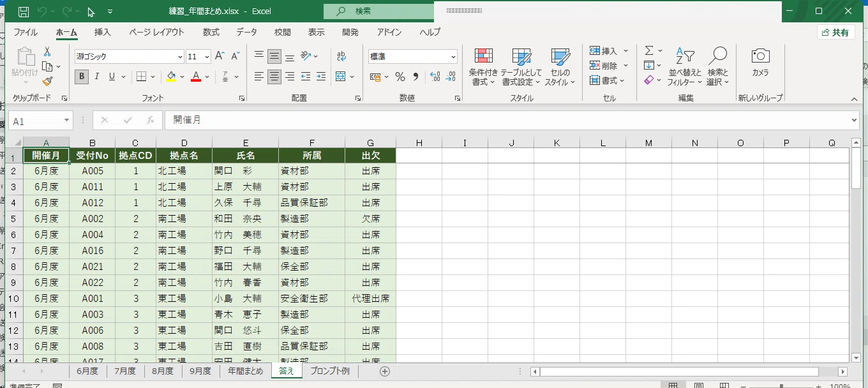
Task: Open Font dialog launcher in フォント group
Action: tap(242, 99)
